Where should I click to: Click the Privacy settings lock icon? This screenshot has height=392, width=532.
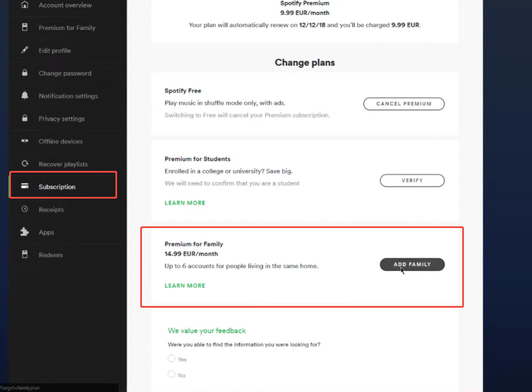click(x=25, y=118)
